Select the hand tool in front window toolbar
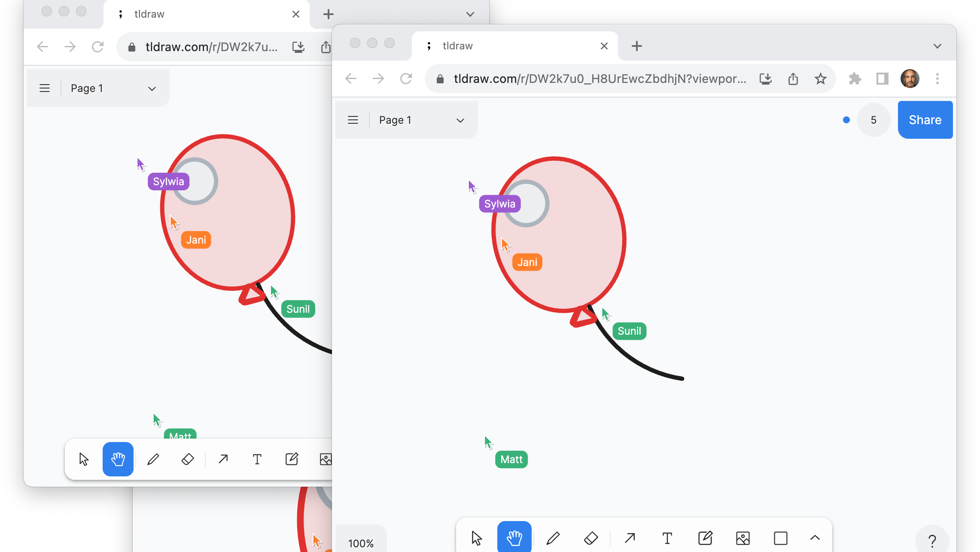 point(514,538)
